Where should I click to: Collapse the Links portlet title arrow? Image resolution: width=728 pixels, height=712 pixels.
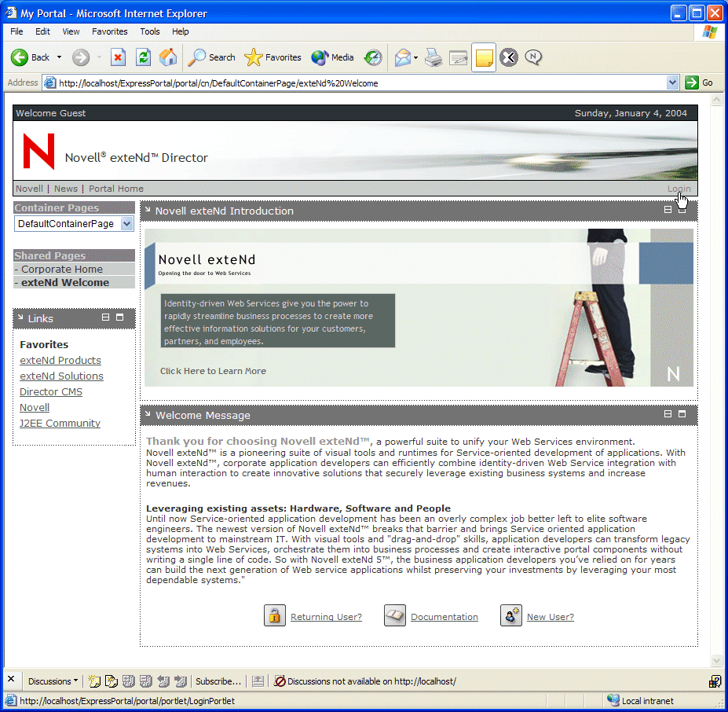20,317
